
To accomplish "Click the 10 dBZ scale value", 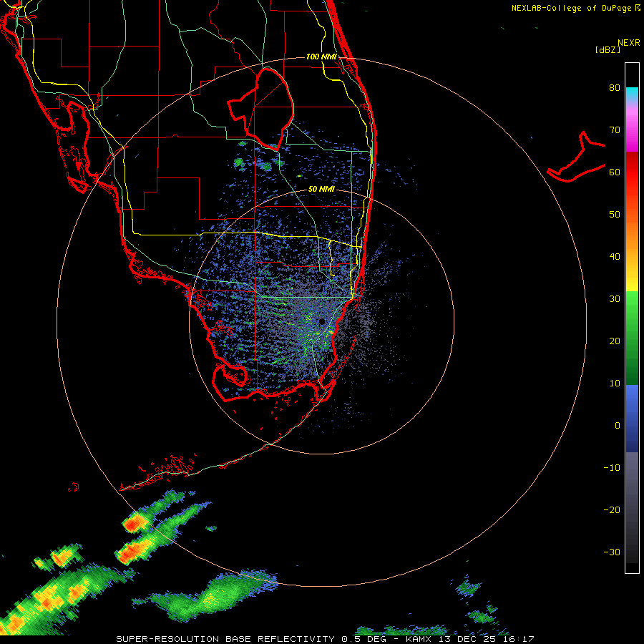I will click(615, 384).
